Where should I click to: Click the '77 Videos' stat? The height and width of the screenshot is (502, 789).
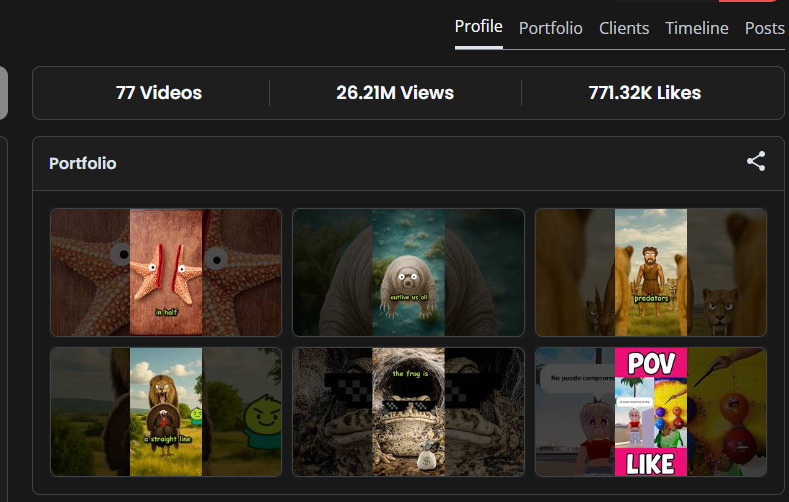point(159,93)
